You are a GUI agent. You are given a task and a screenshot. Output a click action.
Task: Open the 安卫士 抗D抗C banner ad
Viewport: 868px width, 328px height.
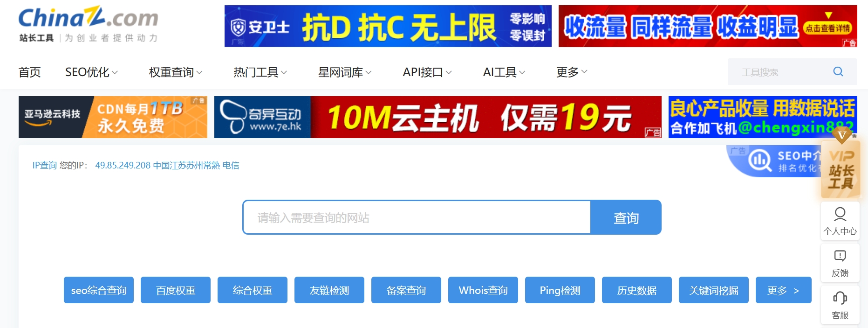click(x=388, y=26)
